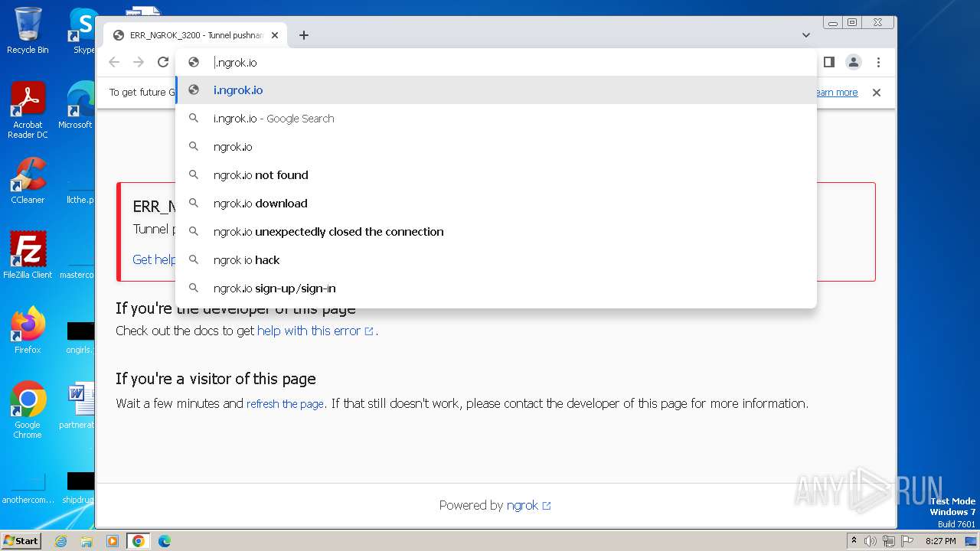Pick ngrok.io download suggestion

tap(496, 204)
